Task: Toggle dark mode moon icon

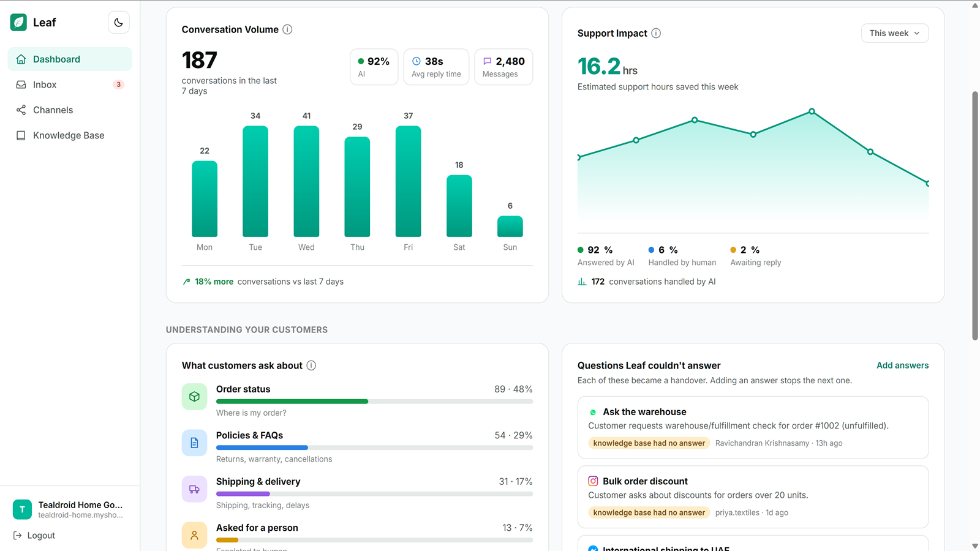Action: point(118,23)
